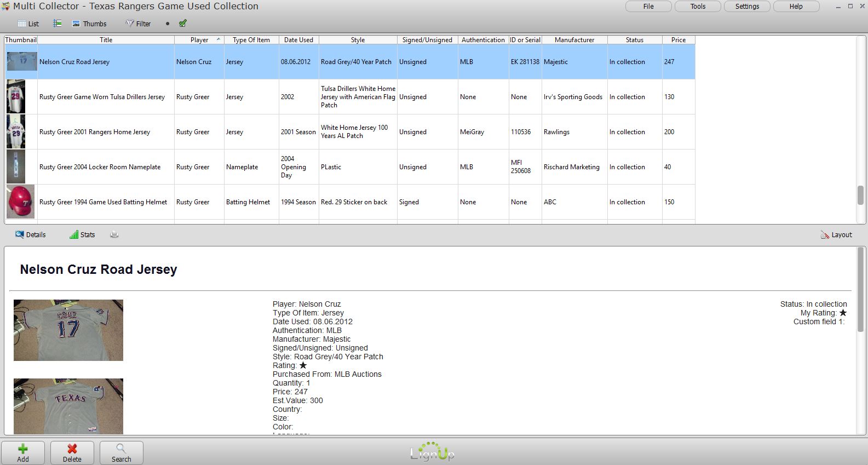Click the green checkmark icon in toolbar

[x=183, y=24]
